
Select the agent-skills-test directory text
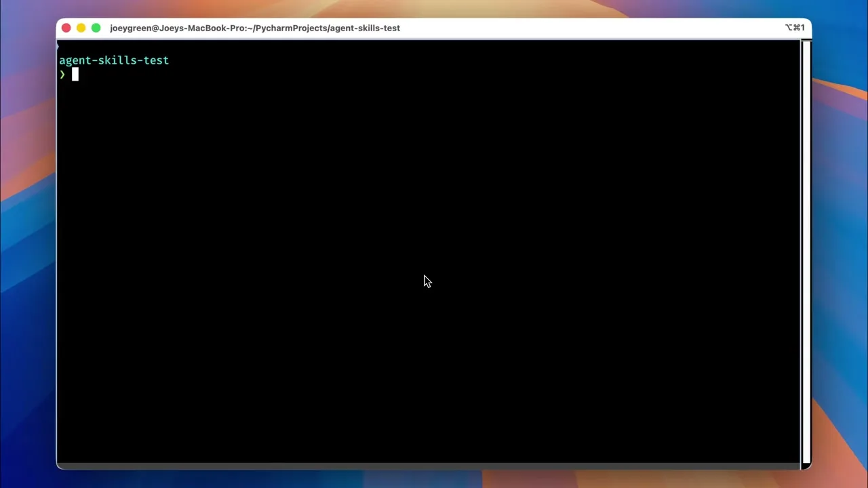114,60
